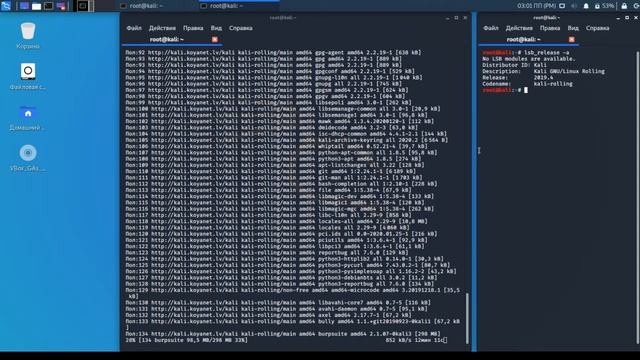Viewport: 640px width, 360px height.
Task: Click the lsb_release -a command line
Action: (x=526, y=53)
